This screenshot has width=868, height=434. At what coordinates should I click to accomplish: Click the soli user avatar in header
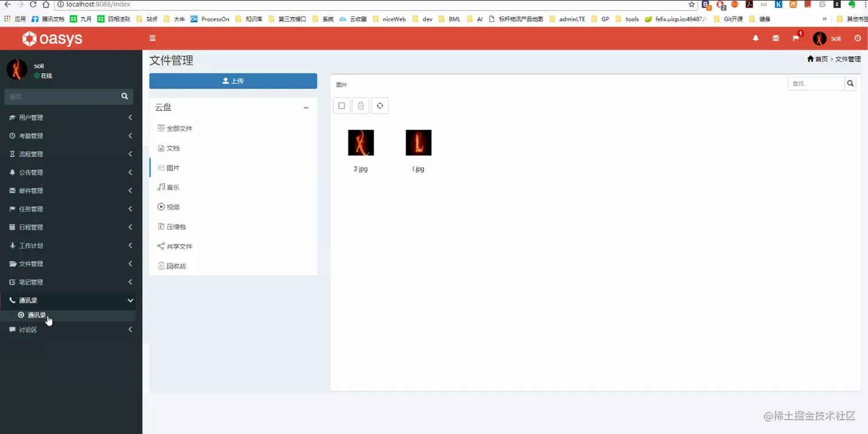click(820, 38)
